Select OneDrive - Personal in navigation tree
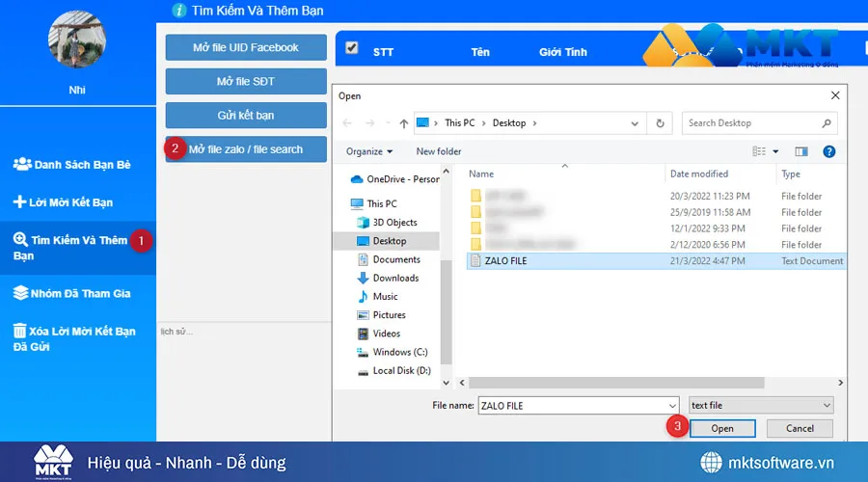The height and width of the screenshot is (482, 868). [x=395, y=179]
